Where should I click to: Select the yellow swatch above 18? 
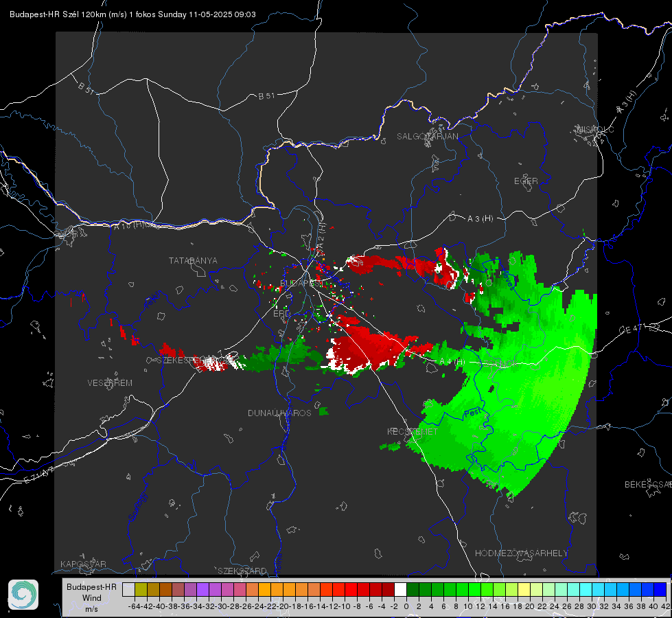pyautogui.click(x=524, y=589)
